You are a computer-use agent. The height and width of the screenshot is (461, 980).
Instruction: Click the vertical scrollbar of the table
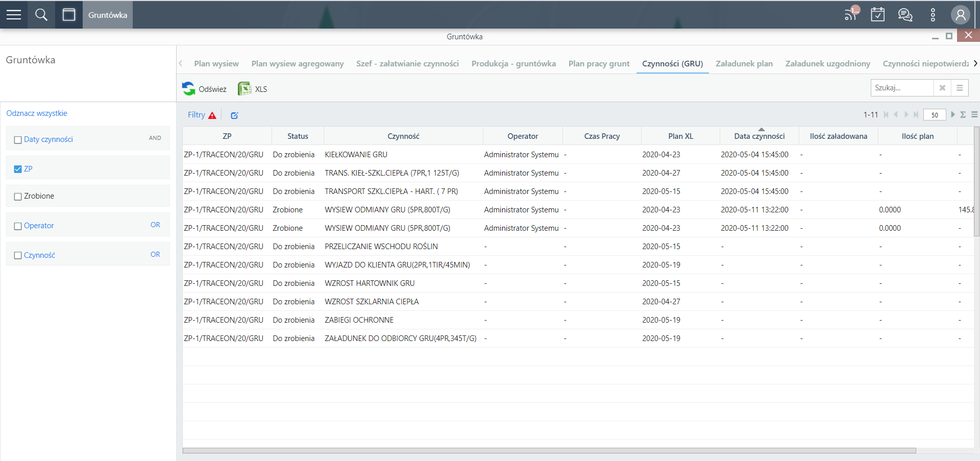[x=977, y=181]
